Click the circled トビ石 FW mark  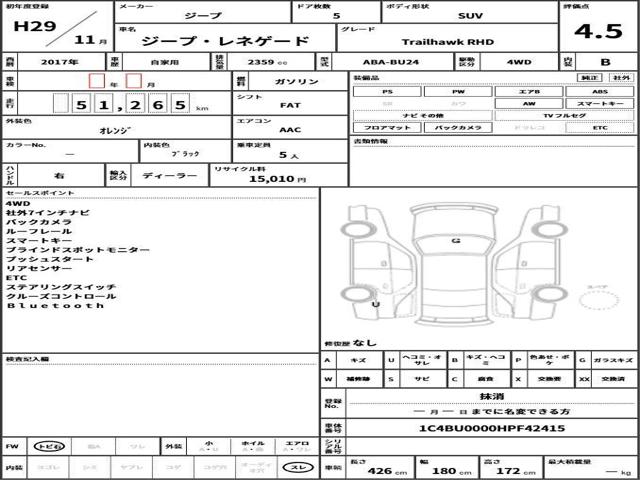[49, 447]
